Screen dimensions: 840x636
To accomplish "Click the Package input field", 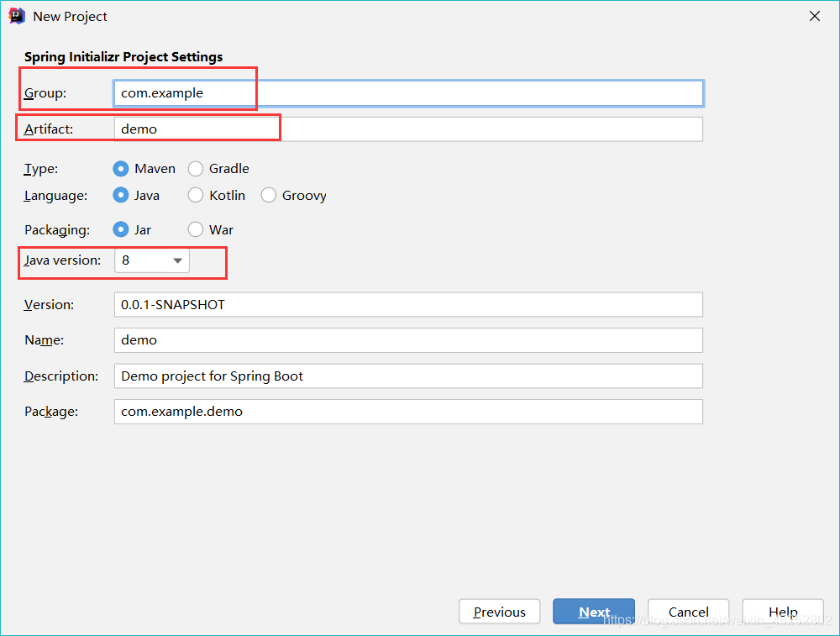I will coord(409,412).
